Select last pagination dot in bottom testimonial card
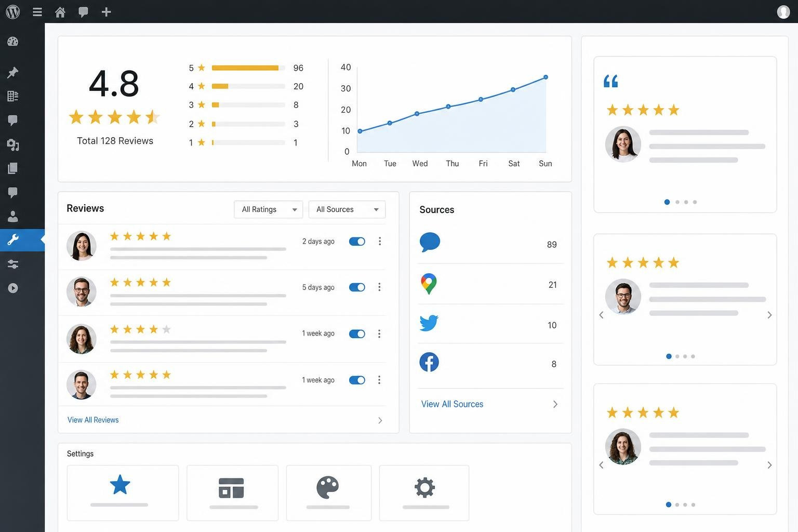 [694, 504]
